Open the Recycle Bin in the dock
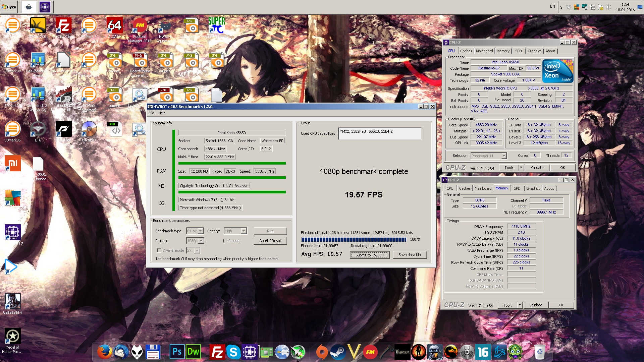Screen dimensions: 644x362 pyautogui.click(x=539, y=352)
